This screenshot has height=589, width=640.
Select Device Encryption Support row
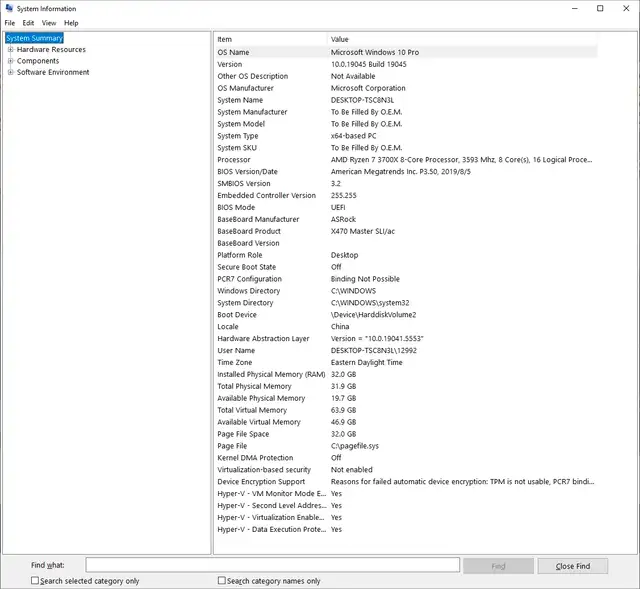click(406, 481)
